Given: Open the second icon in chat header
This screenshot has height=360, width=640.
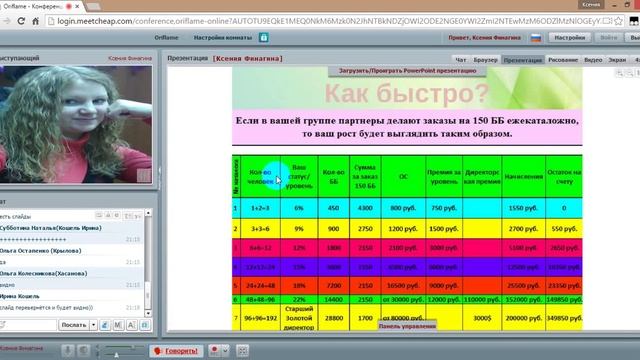Looking at the screenshot, I should click(108, 215).
